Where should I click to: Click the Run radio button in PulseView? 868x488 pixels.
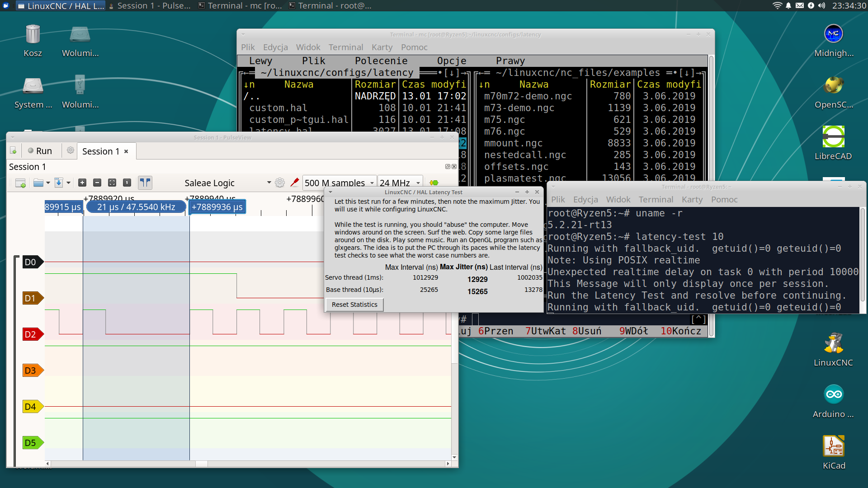[31, 151]
